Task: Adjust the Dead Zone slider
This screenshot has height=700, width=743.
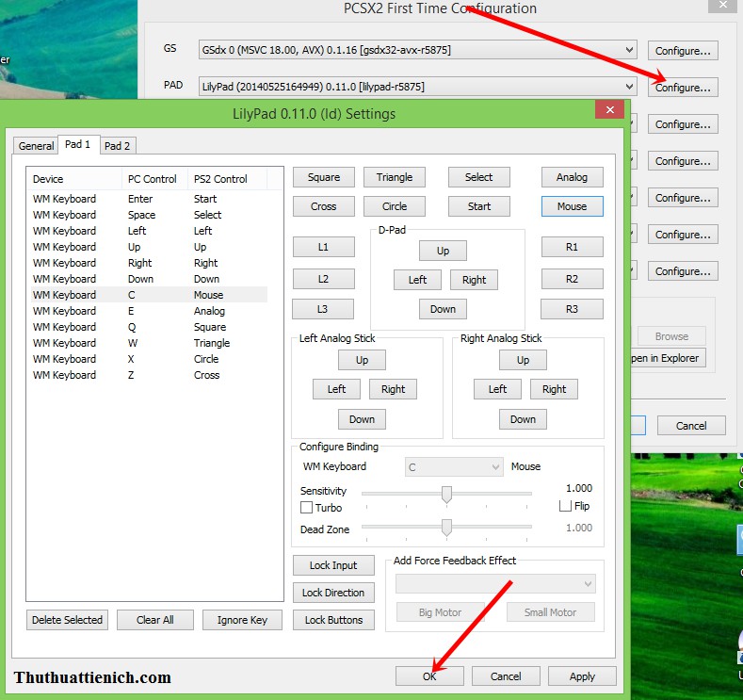Action: click(x=446, y=527)
